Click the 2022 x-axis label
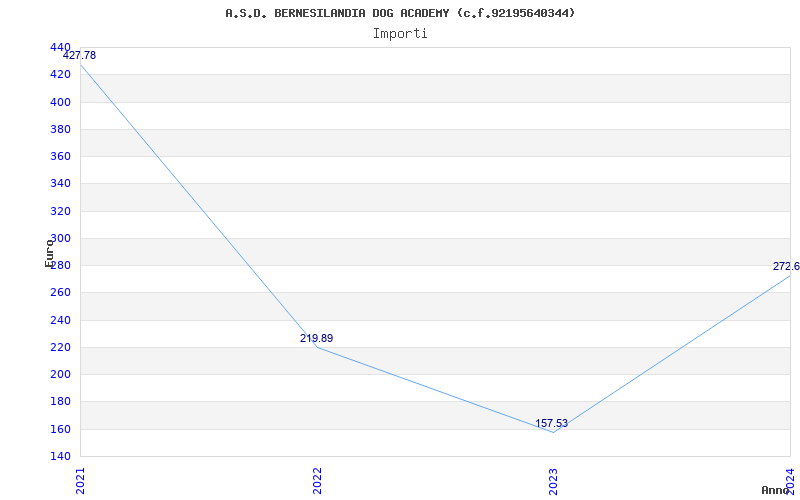This screenshot has width=800, height=500. click(317, 481)
